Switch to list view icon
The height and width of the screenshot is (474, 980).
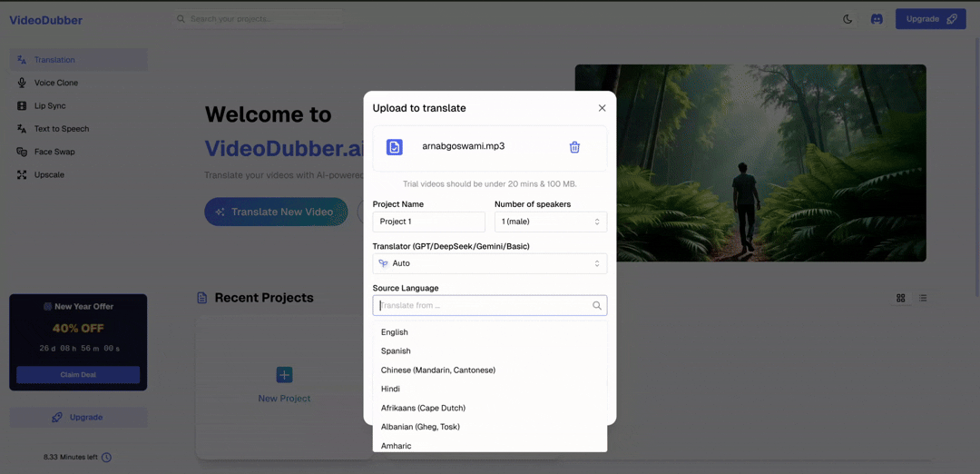tap(923, 298)
